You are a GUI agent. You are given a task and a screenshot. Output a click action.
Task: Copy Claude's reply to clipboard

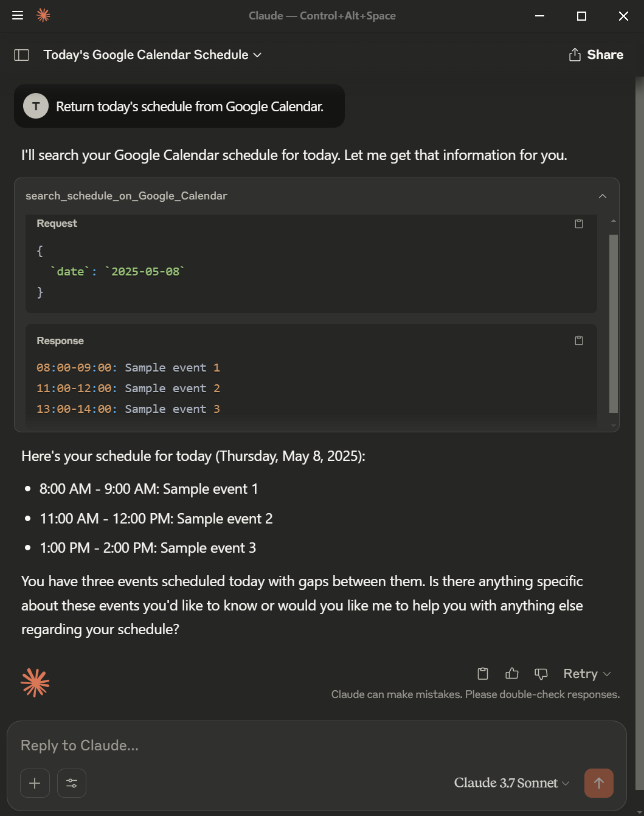click(483, 674)
